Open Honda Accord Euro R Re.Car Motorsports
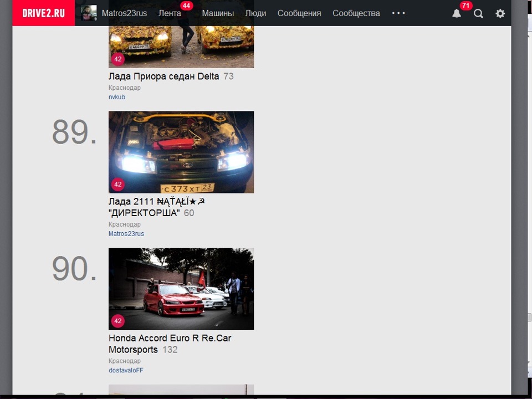Image resolution: width=532 pixels, height=399 pixels. point(170,344)
